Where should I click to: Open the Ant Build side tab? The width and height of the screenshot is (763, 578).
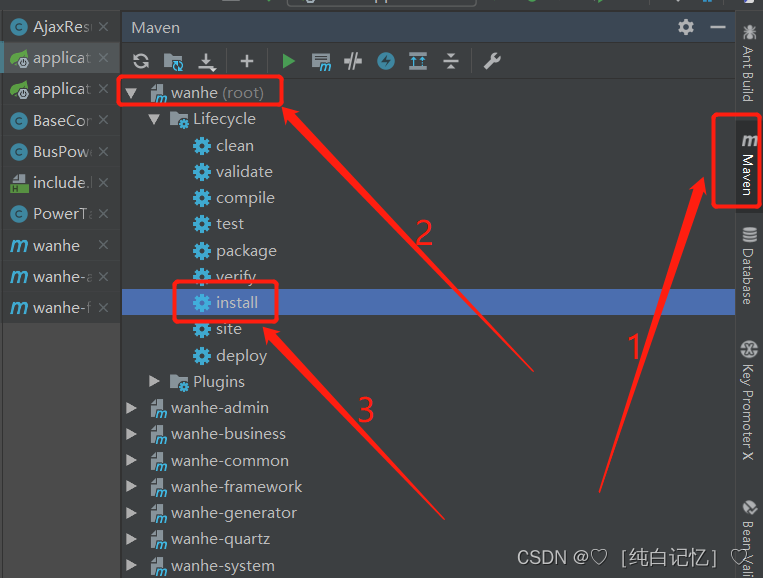748,62
